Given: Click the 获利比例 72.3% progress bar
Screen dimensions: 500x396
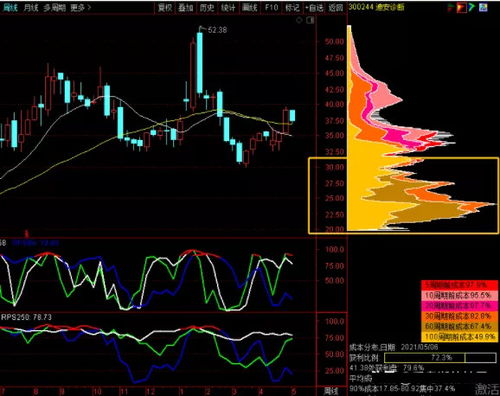Looking at the screenshot, I should (x=440, y=358).
